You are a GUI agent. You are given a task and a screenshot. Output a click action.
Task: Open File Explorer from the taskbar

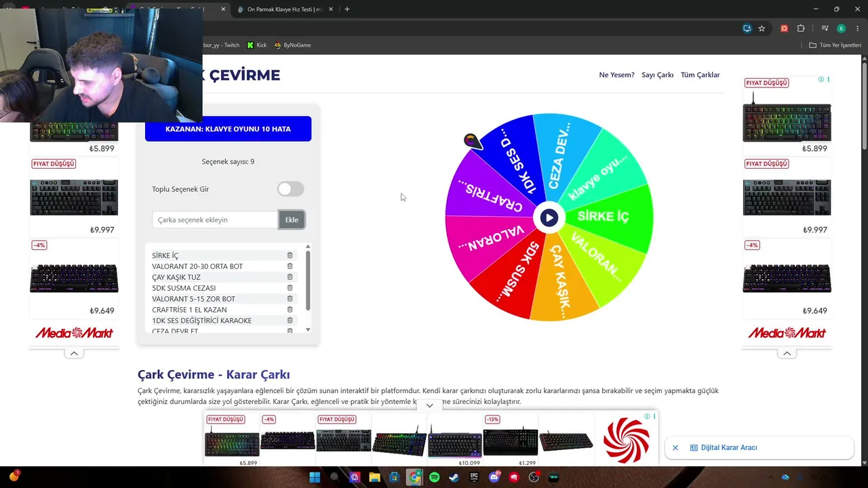point(374,477)
